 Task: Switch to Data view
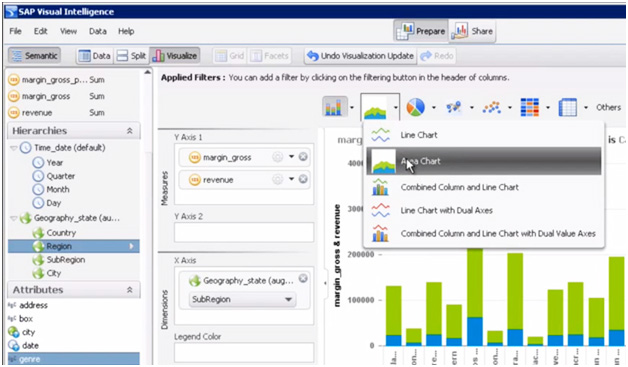click(95, 56)
